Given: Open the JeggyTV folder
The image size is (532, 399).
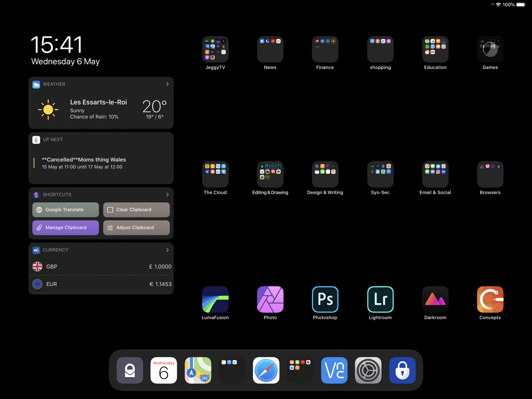Looking at the screenshot, I should coord(215,49).
